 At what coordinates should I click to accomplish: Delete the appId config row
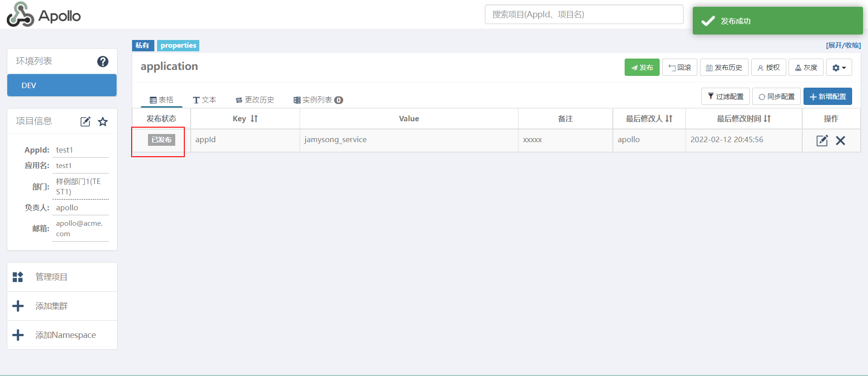coord(840,140)
